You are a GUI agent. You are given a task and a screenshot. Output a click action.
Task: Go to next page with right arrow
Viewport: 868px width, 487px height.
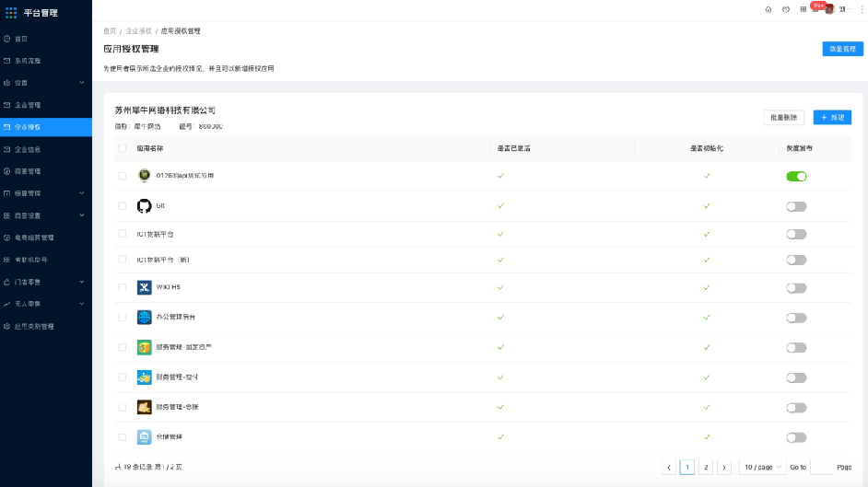click(724, 467)
